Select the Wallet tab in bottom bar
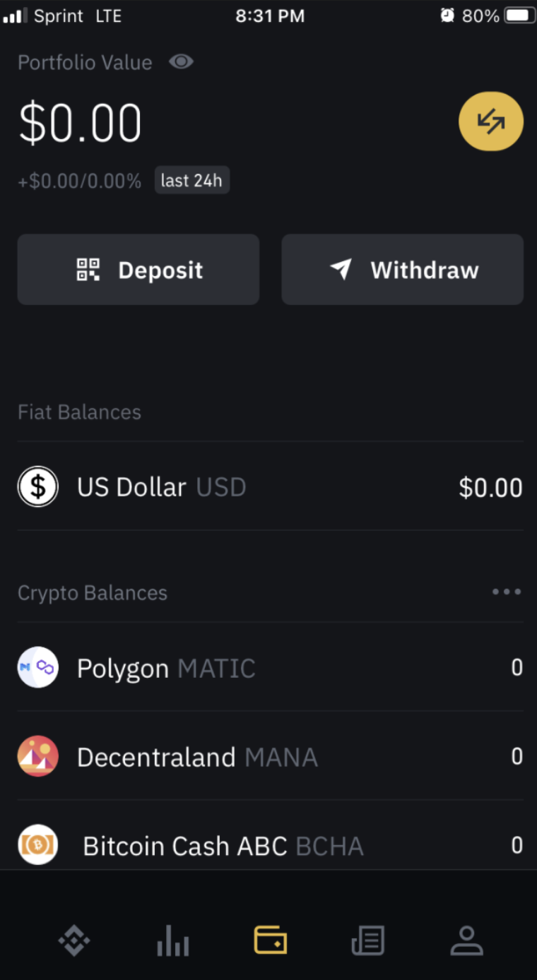The height and width of the screenshot is (980, 537). point(270,940)
